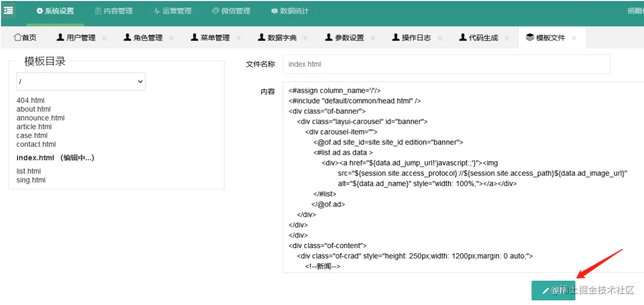Open the 内容管理 top menu

pos(114,11)
